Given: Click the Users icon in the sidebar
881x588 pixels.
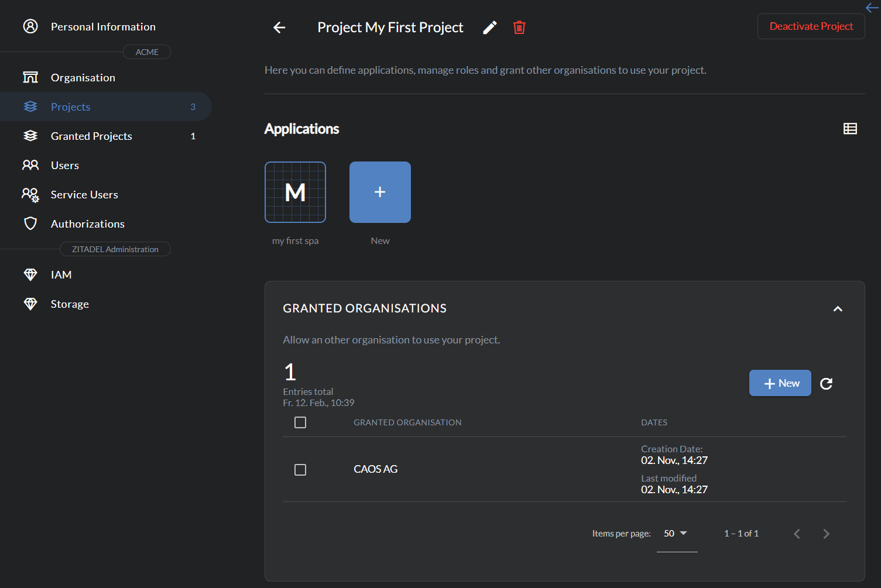Looking at the screenshot, I should point(30,165).
